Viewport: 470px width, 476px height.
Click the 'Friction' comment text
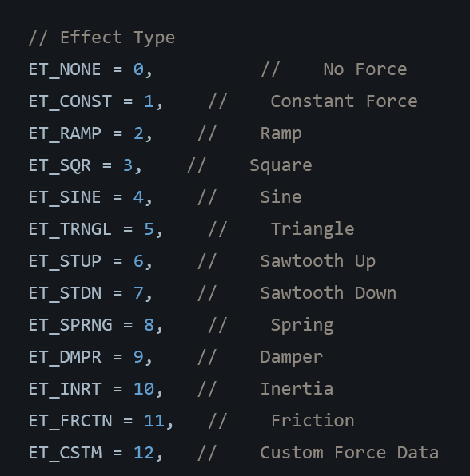[x=313, y=421]
